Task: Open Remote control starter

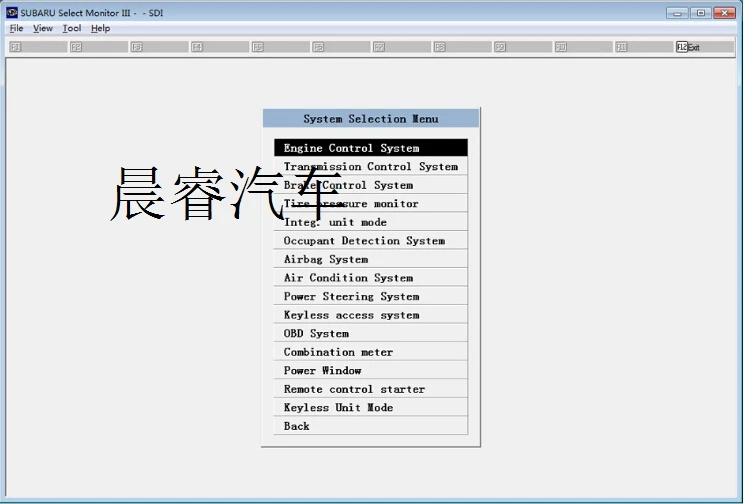Action: (371, 389)
